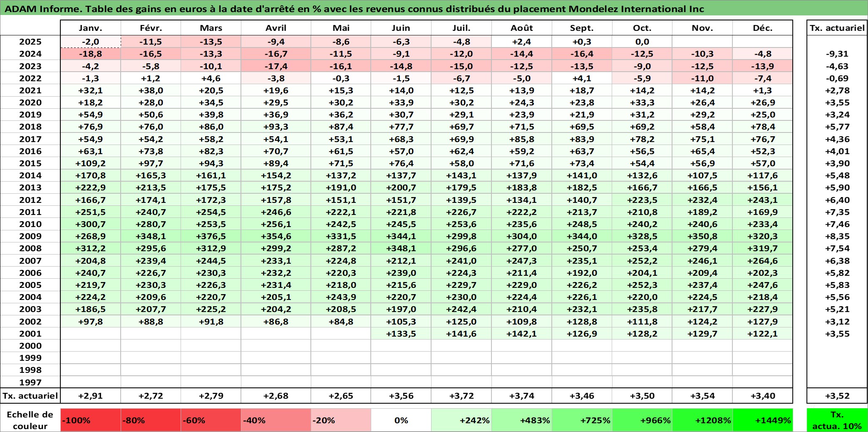The height and width of the screenshot is (432, 868).
Task: Click the Tx. actua. 10% green box
Action: pyautogui.click(x=837, y=420)
